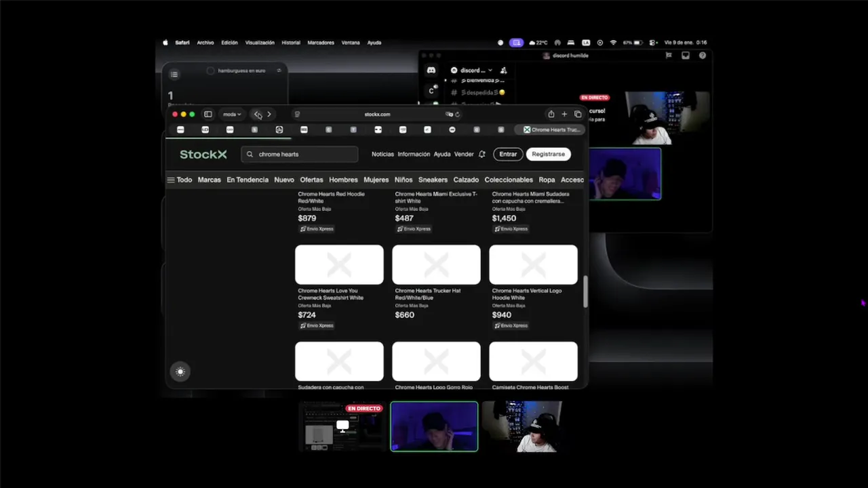Open the Discord help icon

(x=703, y=56)
